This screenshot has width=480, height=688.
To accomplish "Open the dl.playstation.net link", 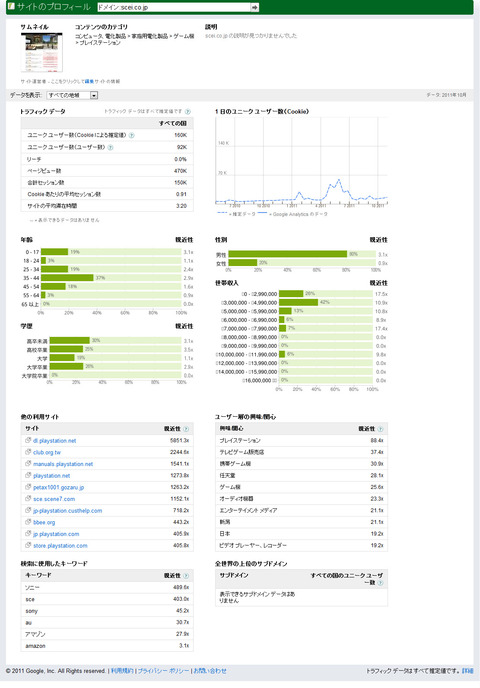I will pyautogui.click(x=54, y=441).
